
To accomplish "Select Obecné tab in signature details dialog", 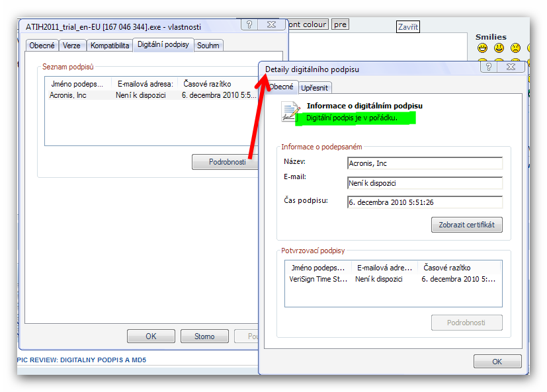I will coord(281,87).
